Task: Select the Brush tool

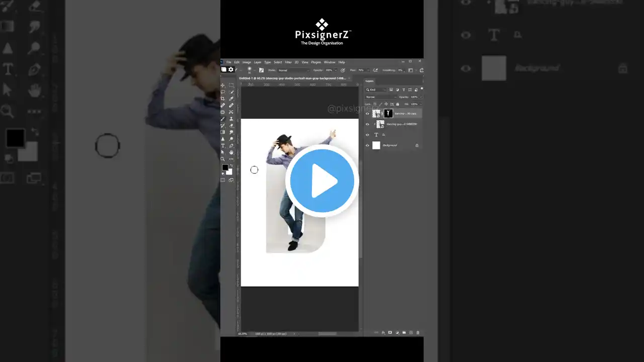Action: pos(222,118)
